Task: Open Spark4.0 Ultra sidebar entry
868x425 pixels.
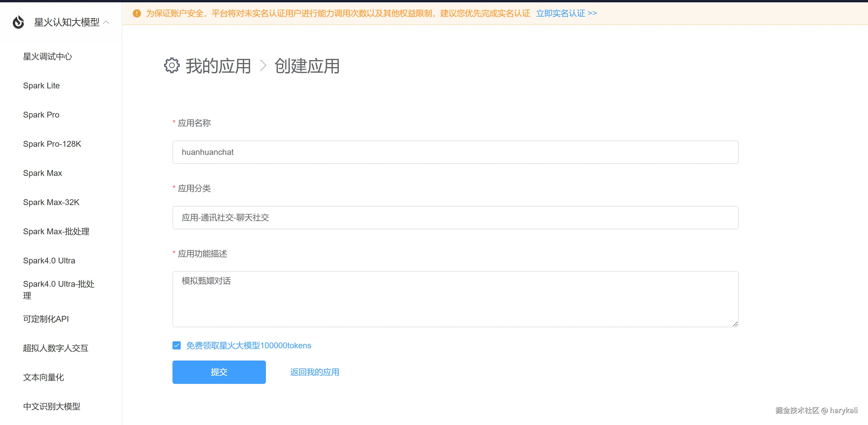Action: [49, 261]
